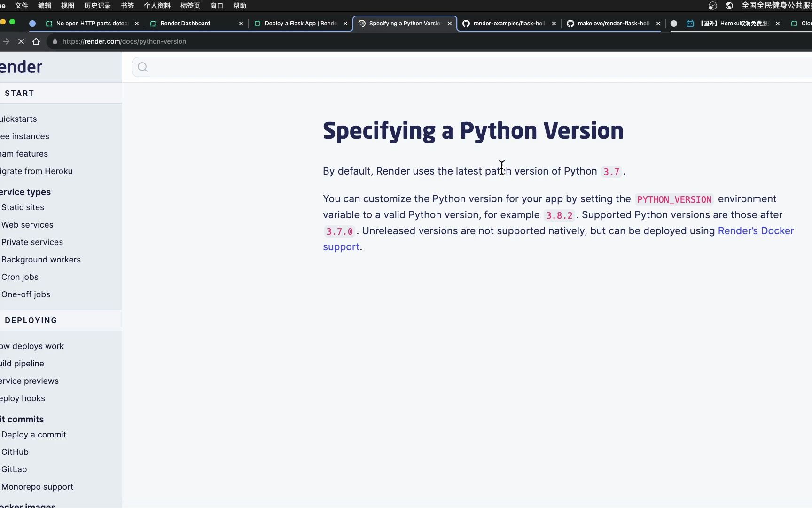The width and height of the screenshot is (812, 508).
Task: Close the Heroku取消免费 tab
Action: [778, 24]
